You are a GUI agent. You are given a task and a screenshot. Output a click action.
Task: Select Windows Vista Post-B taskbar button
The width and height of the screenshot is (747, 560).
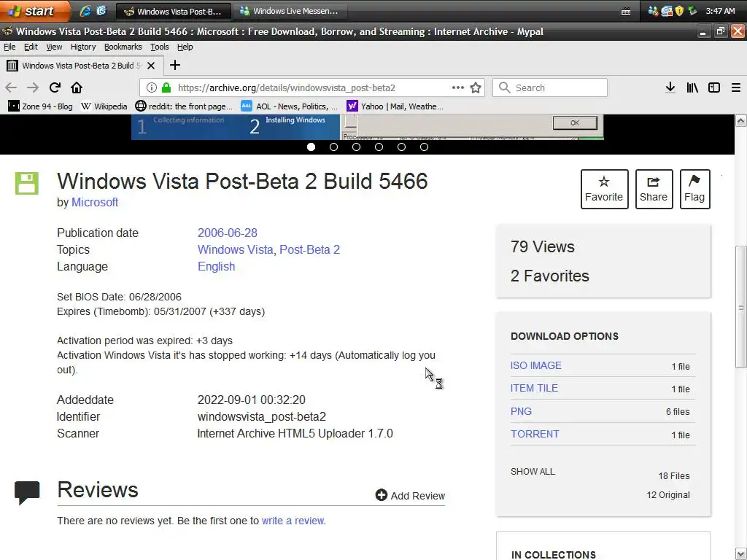pos(174,12)
